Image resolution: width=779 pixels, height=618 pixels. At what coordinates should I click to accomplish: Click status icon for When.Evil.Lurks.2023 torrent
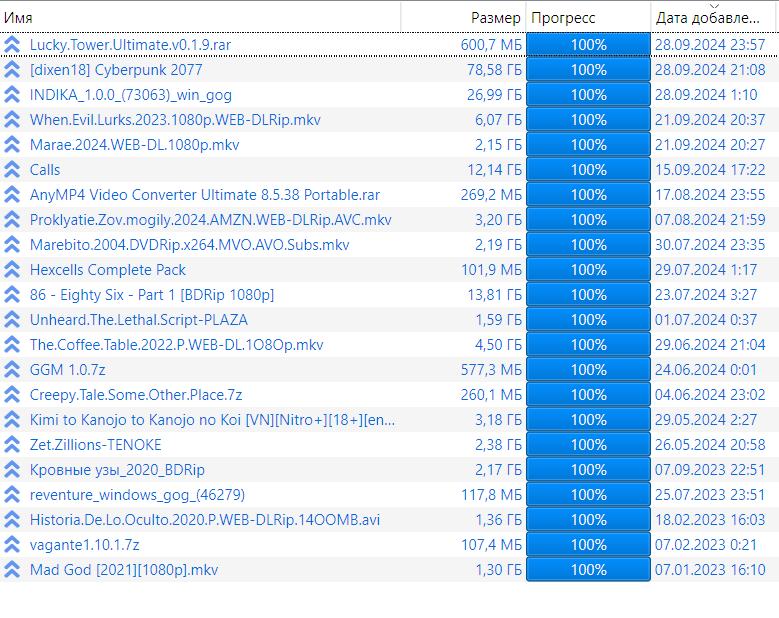tap(12, 120)
